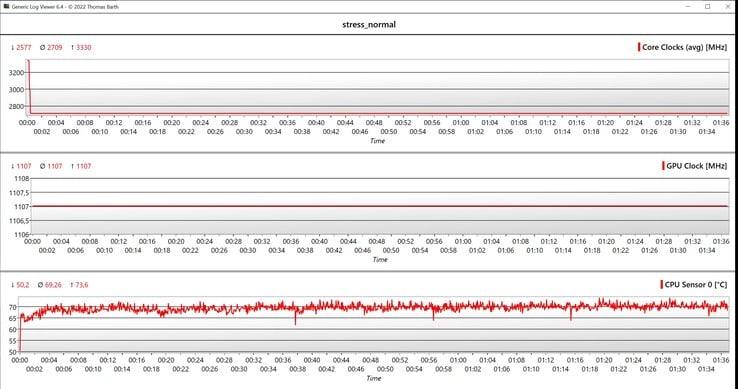
Task: Click the Core Clocks maximum value 3330
Action: click(x=84, y=48)
